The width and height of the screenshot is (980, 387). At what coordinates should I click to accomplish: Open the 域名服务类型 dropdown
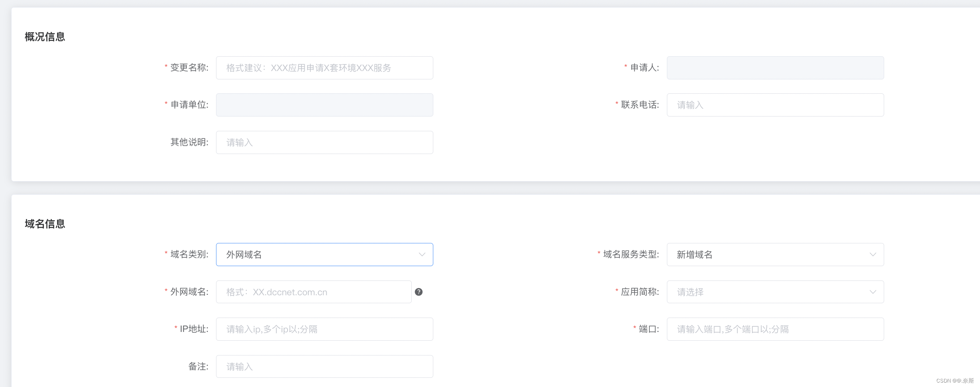tap(774, 254)
